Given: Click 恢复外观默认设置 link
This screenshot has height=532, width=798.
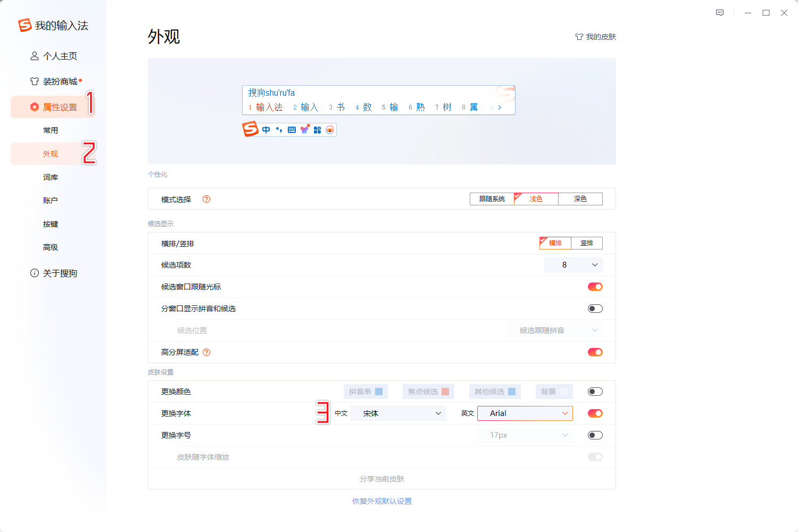Looking at the screenshot, I should 382,501.
